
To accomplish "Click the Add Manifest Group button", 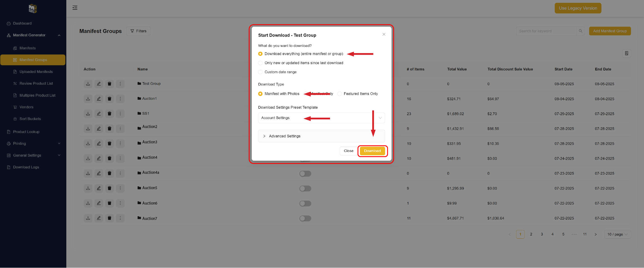I will [610, 31].
